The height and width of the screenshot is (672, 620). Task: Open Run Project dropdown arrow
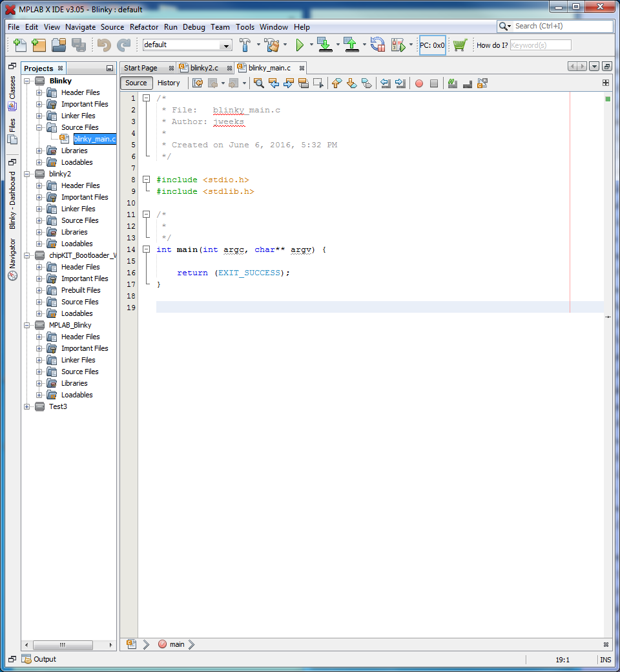click(x=311, y=45)
